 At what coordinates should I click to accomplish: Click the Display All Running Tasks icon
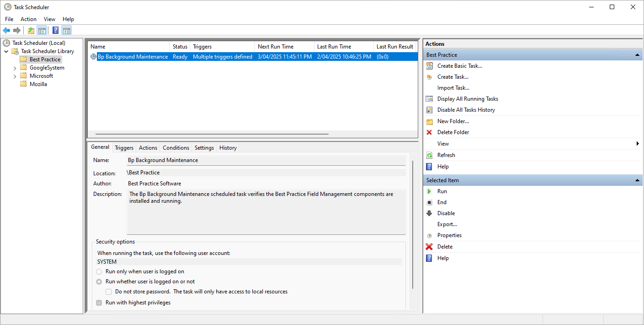[x=429, y=99]
